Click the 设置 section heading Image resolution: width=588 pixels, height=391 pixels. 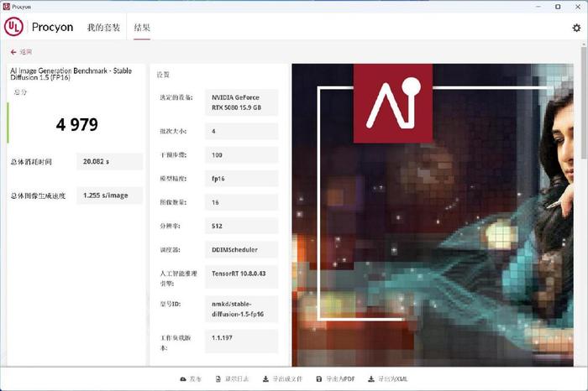pyautogui.click(x=163, y=75)
